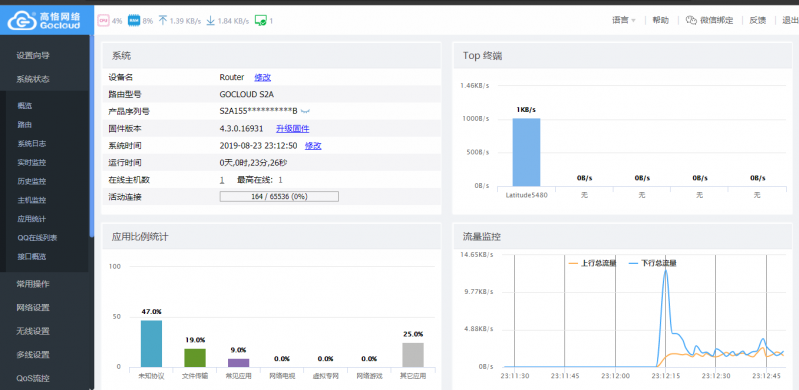The height and width of the screenshot is (390, 799).
Task: Open the 语言 language dropdown
Action: (x=624, y=20)
